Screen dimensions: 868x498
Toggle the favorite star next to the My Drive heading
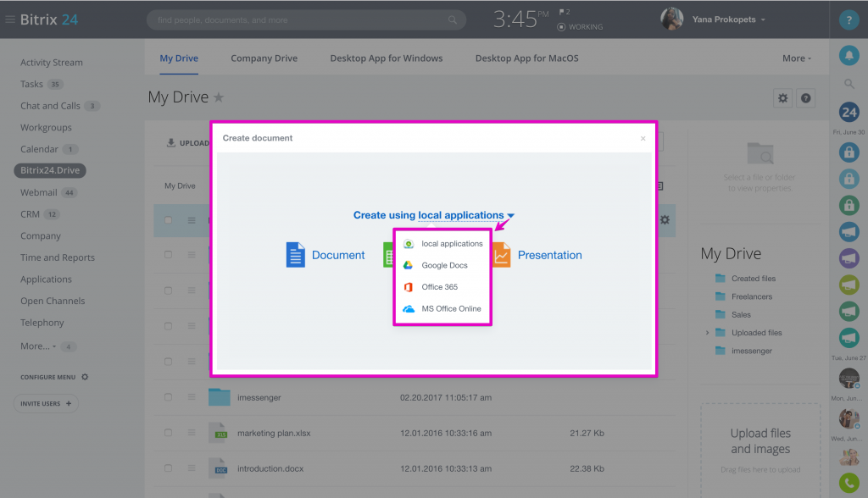click(219, 97)
